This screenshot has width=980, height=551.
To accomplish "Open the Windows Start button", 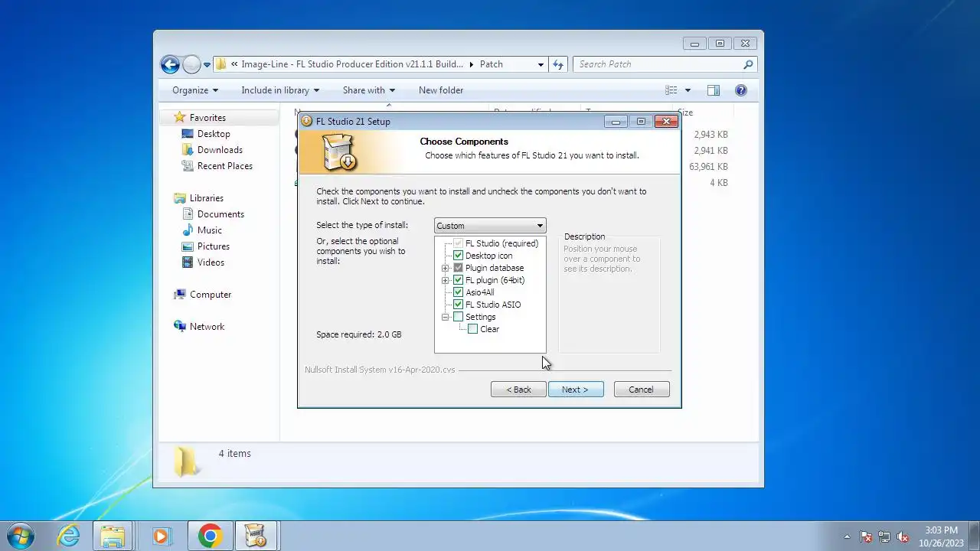I will [20, 536].
